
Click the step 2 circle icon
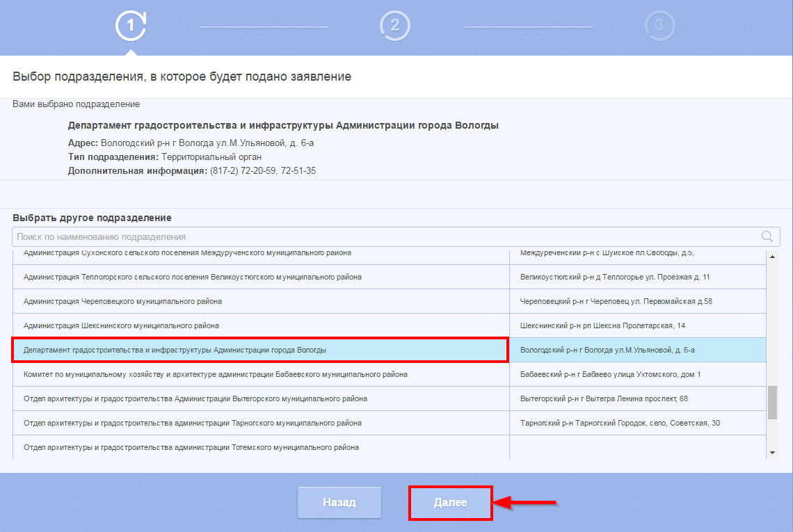[394, 26]
